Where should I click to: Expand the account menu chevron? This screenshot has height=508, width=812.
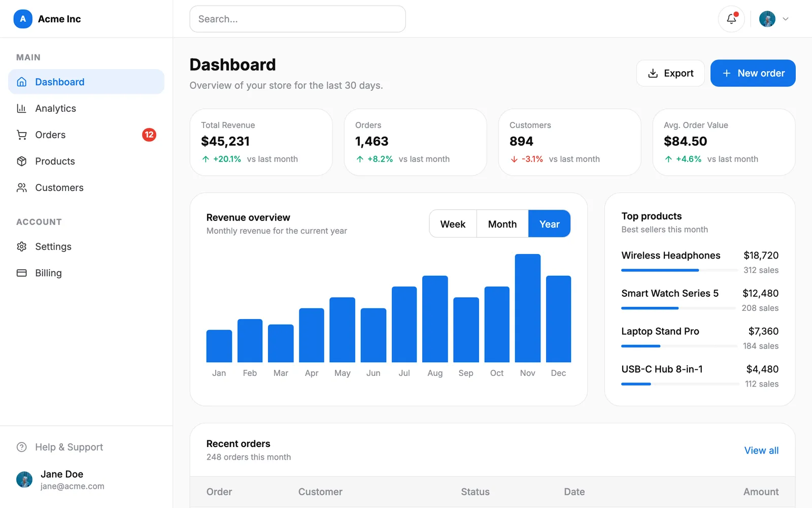tap(786, 19)
